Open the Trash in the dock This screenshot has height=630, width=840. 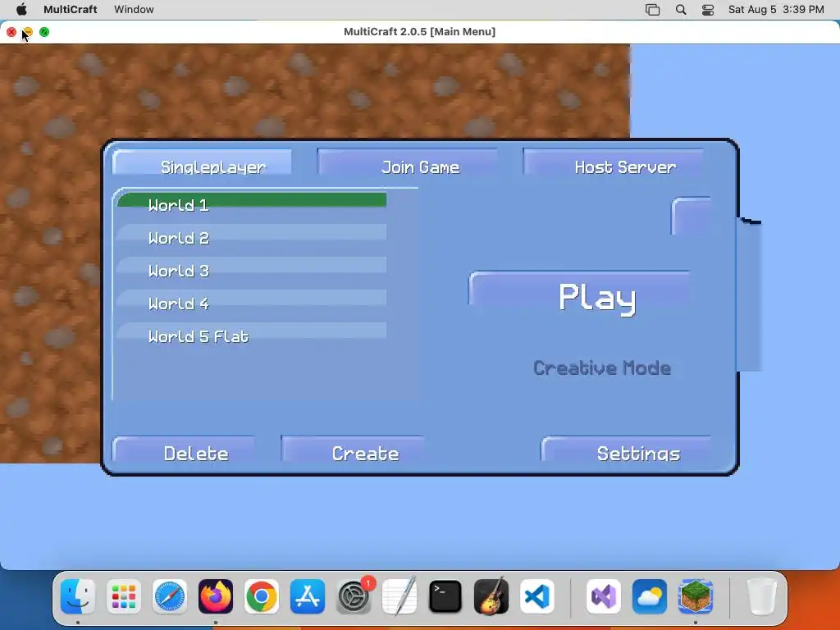click(x=762, y=596)
